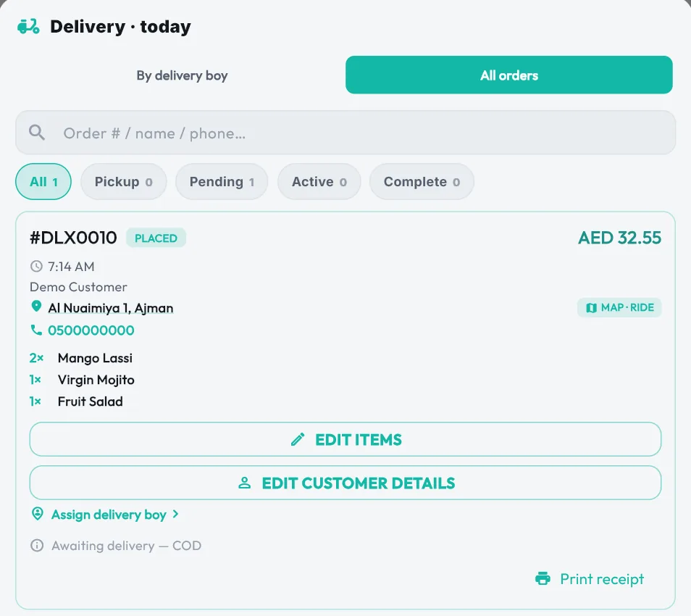Click the Fruit Salad item row
This screenshot has height=616, width=691.
point(91,401)
